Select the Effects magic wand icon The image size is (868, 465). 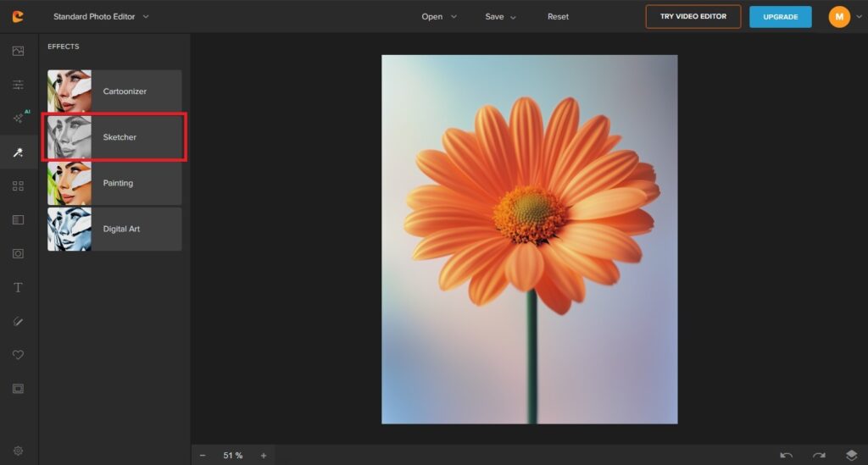click(19, 152)
